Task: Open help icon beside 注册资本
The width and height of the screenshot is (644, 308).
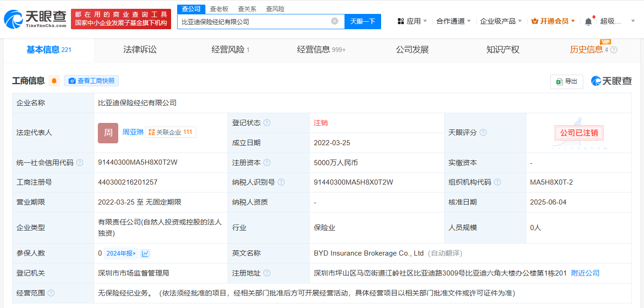Action: (267, 163)
